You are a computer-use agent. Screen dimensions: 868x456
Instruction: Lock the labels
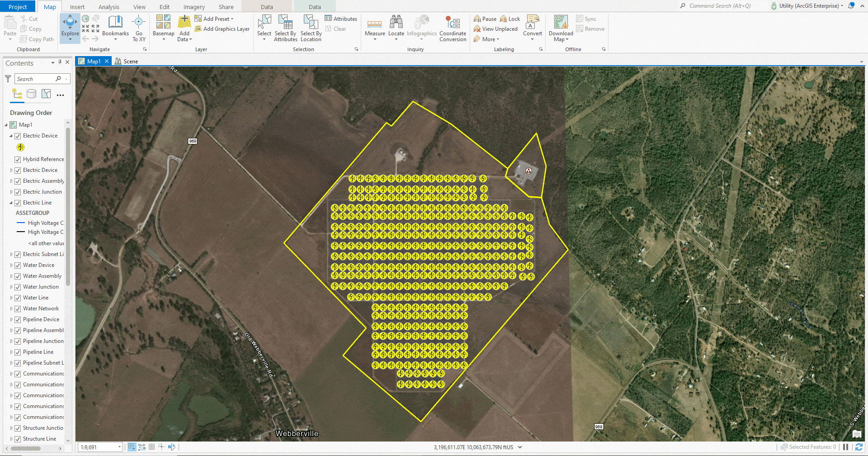point(510,19)
